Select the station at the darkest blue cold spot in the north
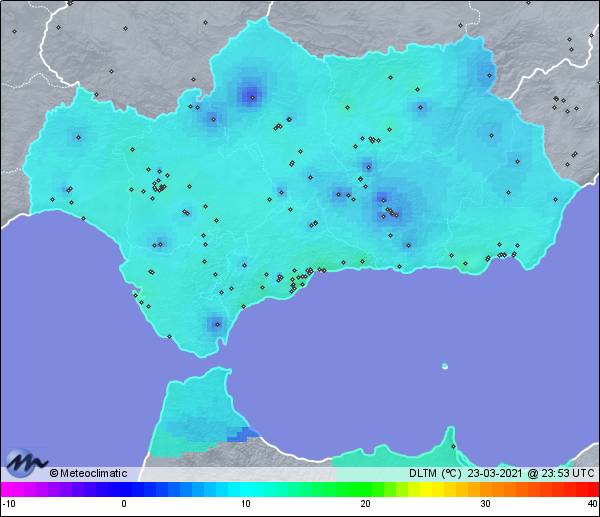This screenshot has width=600, height=517. (252, 98)
